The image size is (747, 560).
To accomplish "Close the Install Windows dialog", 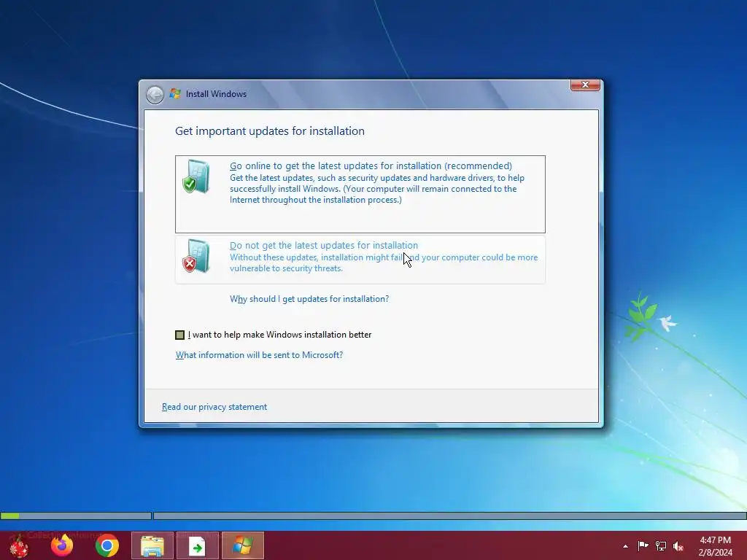I will click(585, 85).
